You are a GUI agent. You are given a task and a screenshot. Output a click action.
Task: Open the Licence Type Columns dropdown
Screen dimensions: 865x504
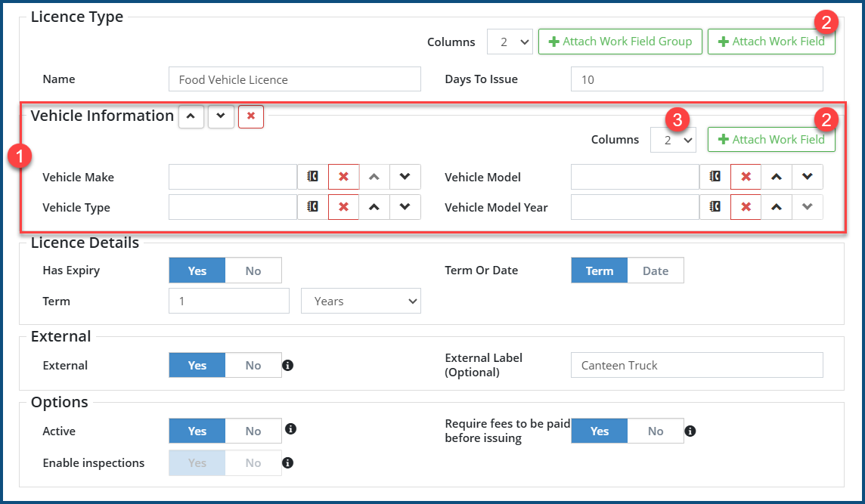click(x=510, y=42)
